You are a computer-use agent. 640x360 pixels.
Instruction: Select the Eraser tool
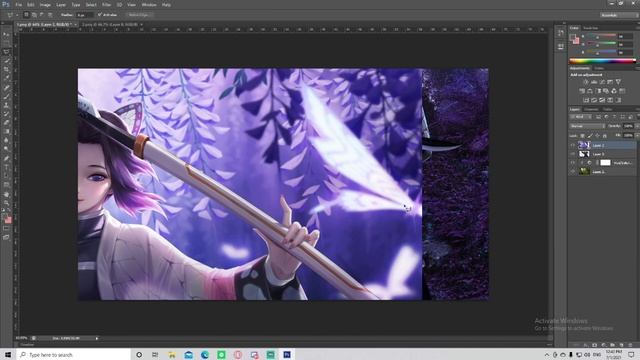pyautogui.click(x=6, y=122)
